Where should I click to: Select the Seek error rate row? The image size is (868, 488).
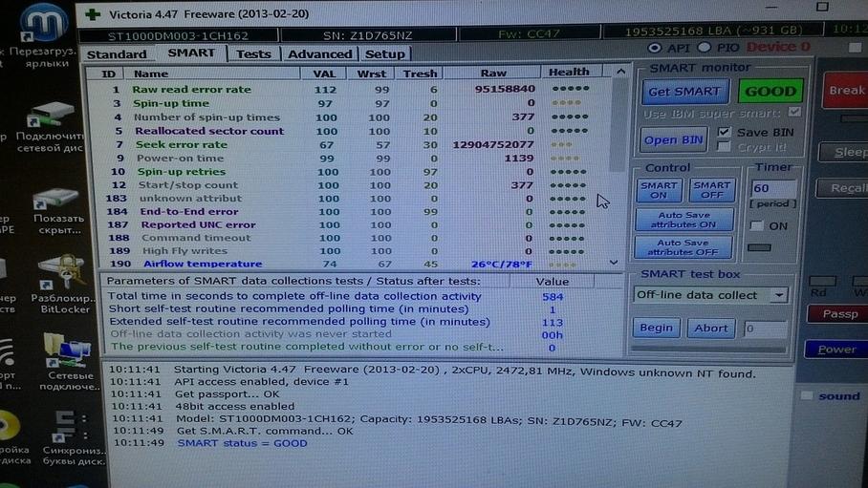(349, 145)
